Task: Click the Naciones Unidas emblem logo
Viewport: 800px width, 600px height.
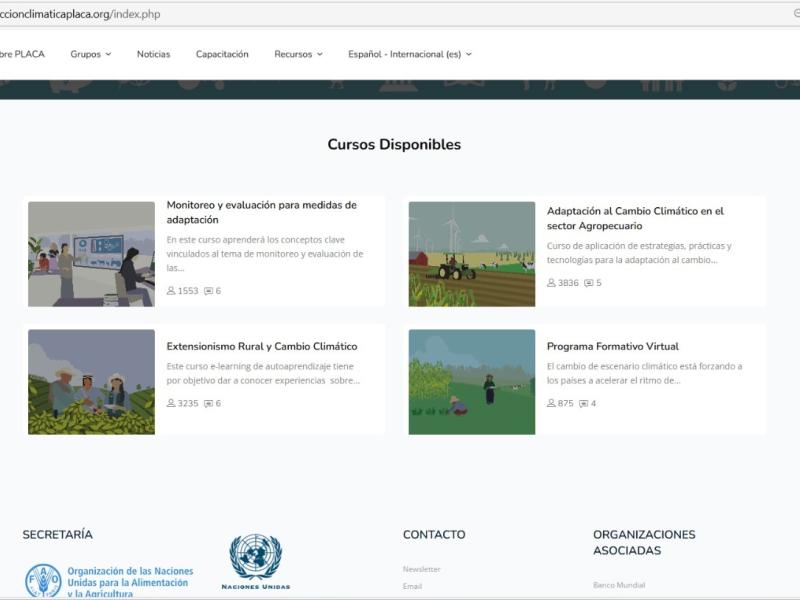Action: [x=255, y=560]
